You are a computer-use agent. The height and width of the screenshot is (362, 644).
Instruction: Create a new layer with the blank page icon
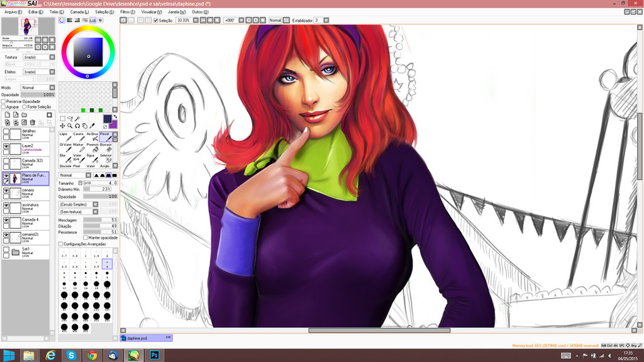coord(8,115)
